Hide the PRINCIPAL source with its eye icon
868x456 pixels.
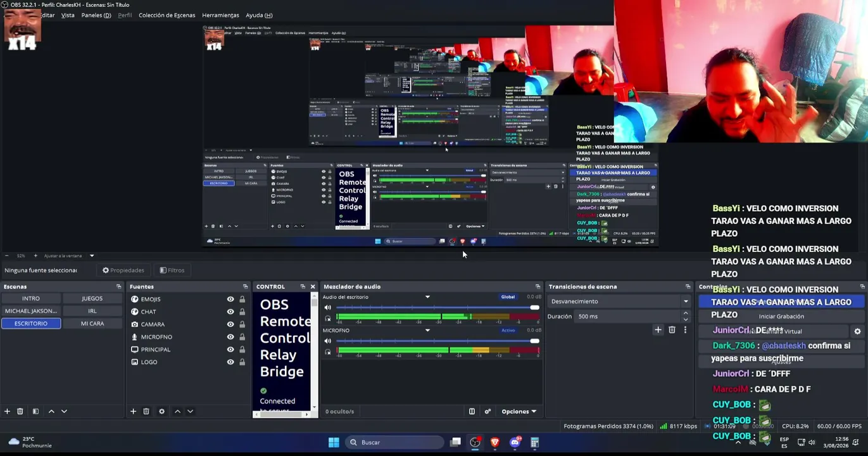[230, 349]
